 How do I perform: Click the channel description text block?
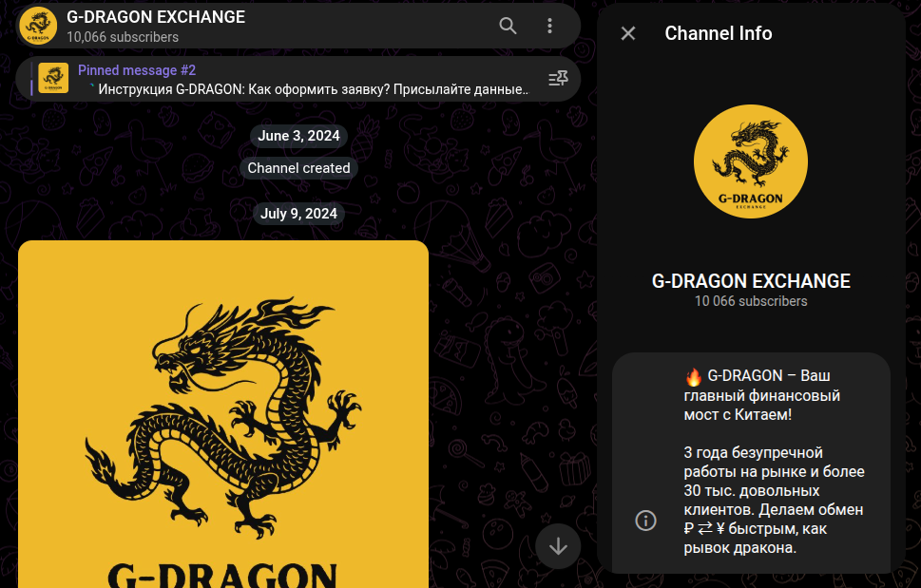pyautogui.click(x=775, y=462)
